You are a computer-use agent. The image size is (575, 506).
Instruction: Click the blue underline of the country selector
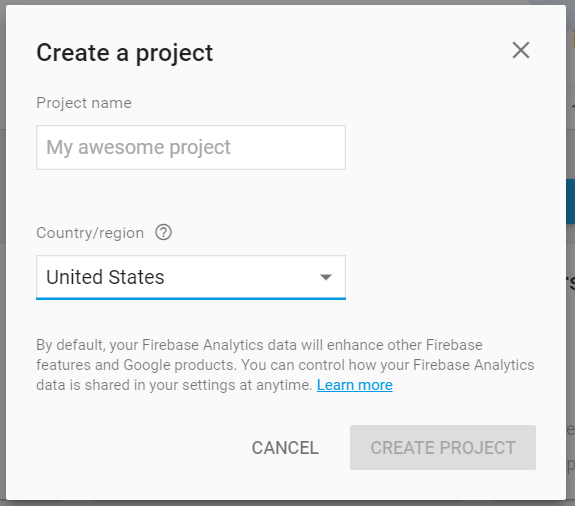[191, 298]
